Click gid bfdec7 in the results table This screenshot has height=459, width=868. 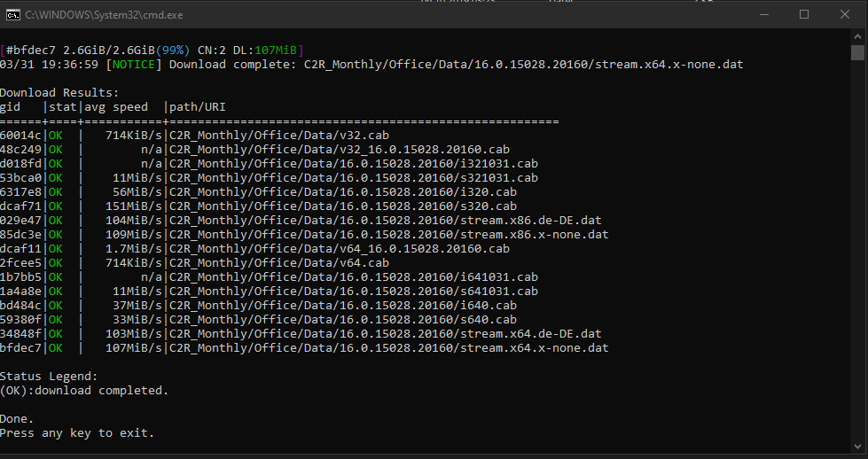point(20,348)
